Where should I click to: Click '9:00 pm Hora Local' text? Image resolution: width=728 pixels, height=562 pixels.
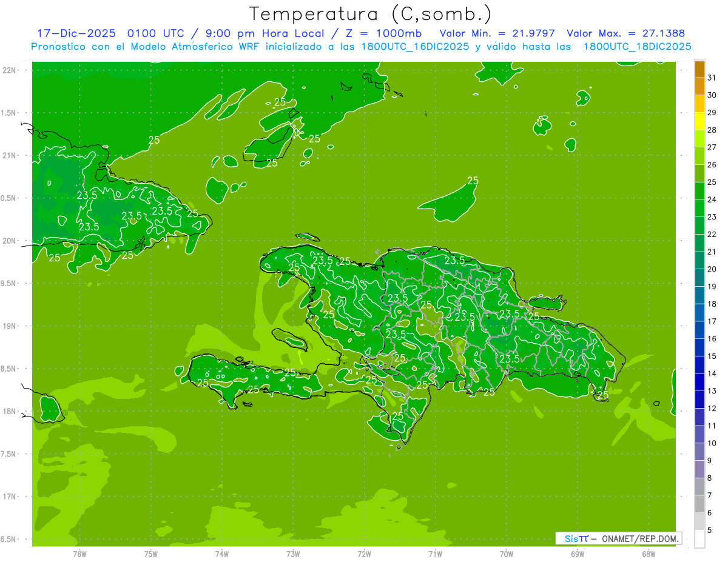point(265,33)
